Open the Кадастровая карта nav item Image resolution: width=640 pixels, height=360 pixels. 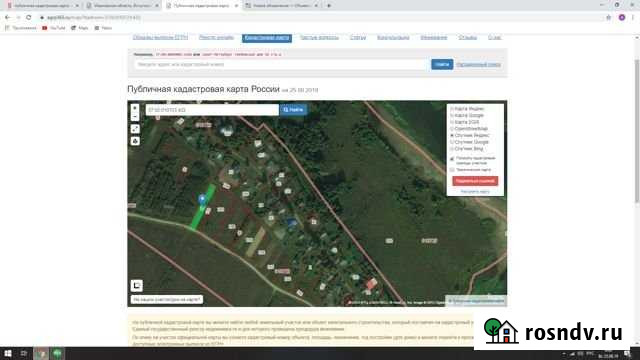(267, 38)
